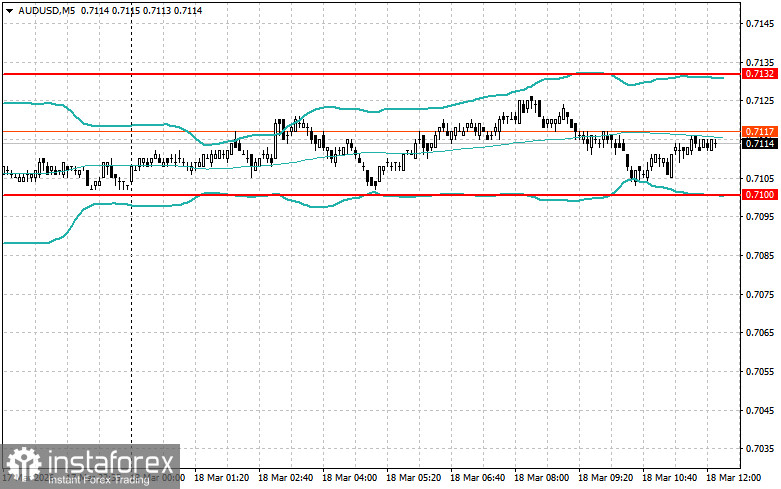781x489 pixels.
Task: Click the 18 Mar 12:00 time label
Action: [734, 478]
